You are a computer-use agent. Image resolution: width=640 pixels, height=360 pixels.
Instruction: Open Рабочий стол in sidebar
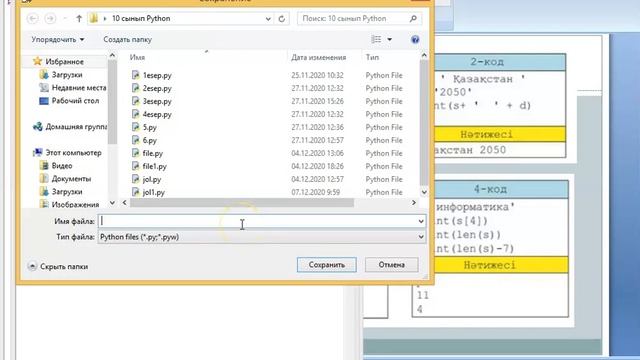click(69, 101)
